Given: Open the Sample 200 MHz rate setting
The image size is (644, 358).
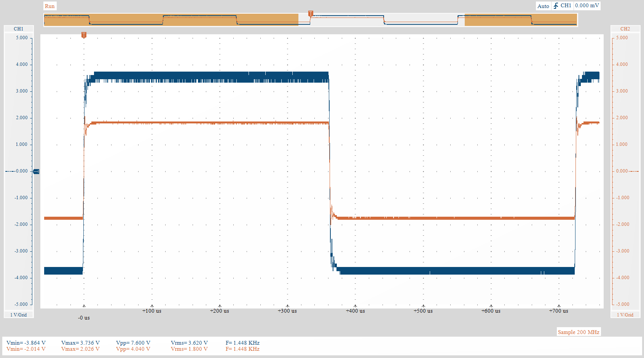Looking at the screenshot, I should point(579,332).
